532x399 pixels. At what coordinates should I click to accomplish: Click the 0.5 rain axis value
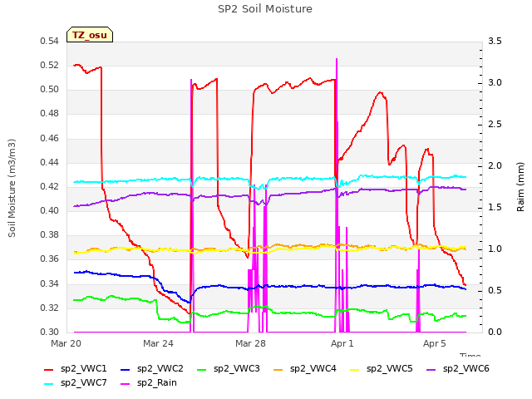pos(495,291)
